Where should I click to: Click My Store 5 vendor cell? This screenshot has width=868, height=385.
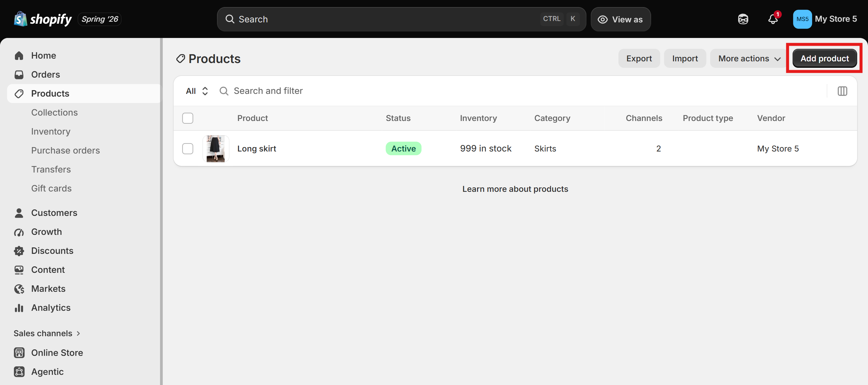(x=778, y=148)
